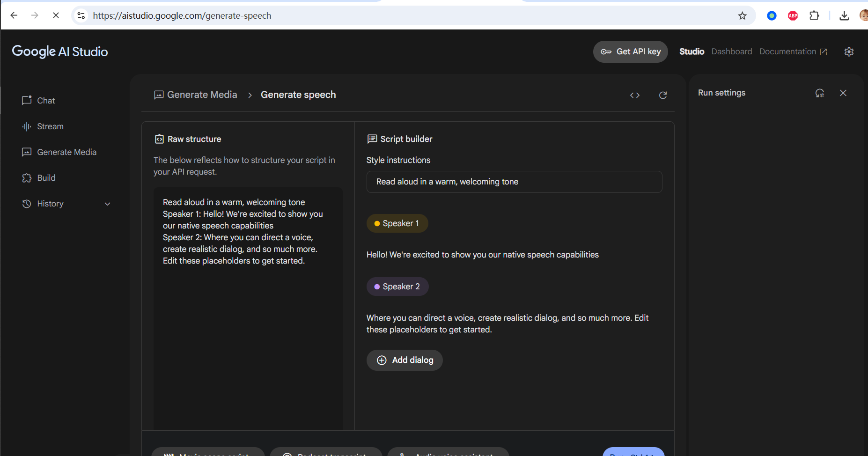Open the Documentation link
This screenshot has height=456, width=868.
tap(793, 51)
